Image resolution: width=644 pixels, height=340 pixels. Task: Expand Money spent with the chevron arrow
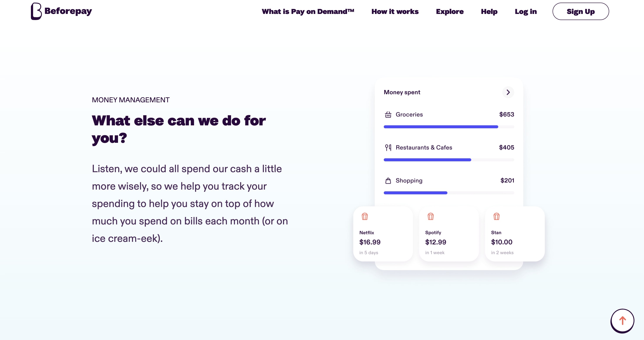(508, 92)
